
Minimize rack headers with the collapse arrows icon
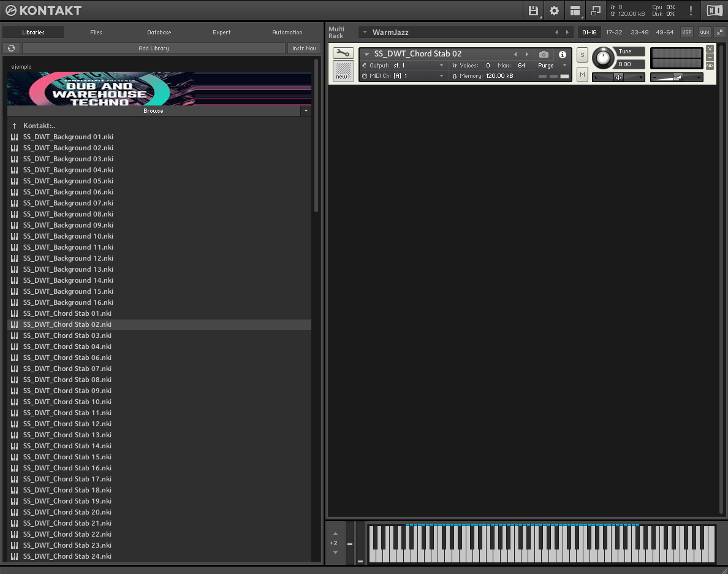tap(719, 32)
